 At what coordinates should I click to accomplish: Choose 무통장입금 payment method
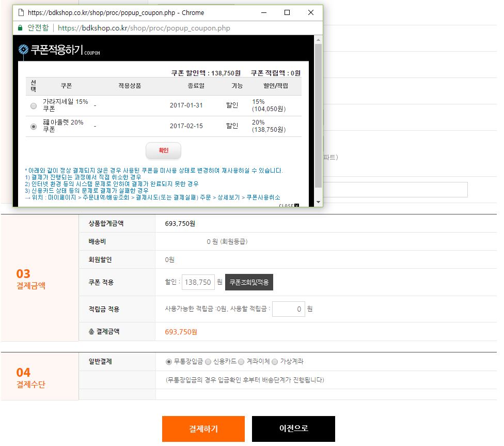(x=168, y=362)
